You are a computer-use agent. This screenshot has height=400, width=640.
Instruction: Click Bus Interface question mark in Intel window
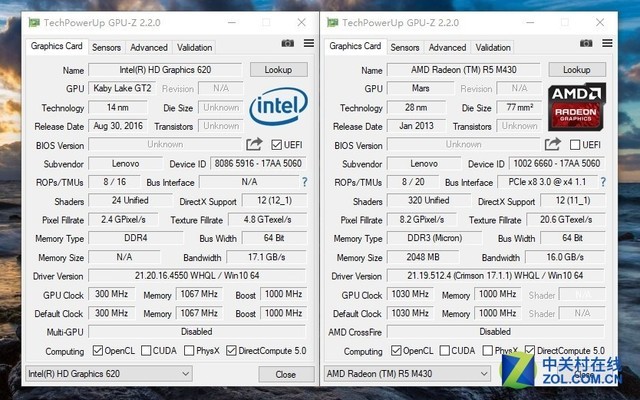(304, 182)
